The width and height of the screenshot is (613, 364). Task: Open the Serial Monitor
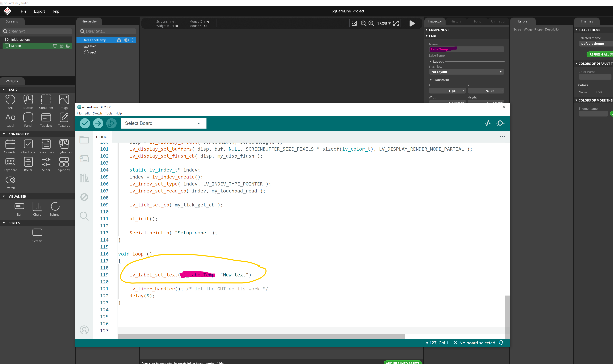[x=500, y=123]
